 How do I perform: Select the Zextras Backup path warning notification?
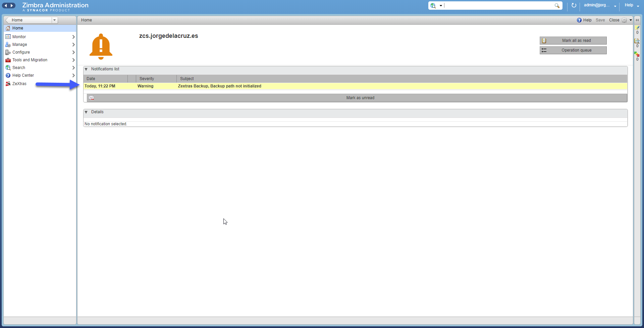coord(355,86)
